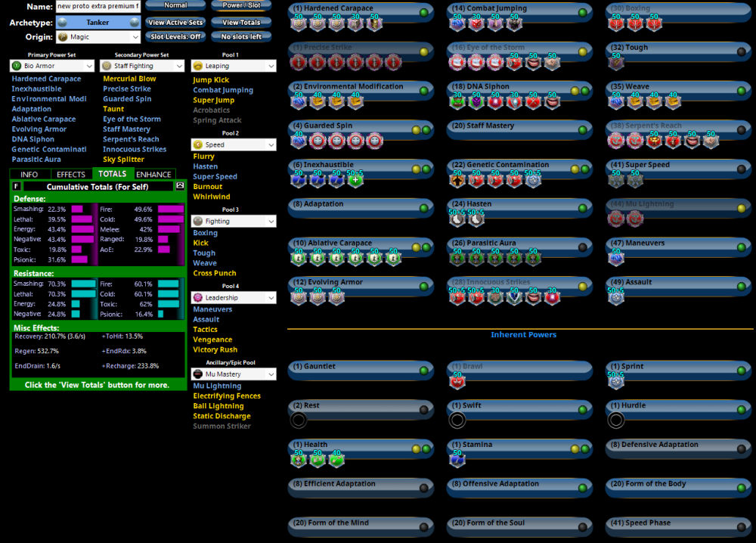
Task: Switch to the EFFECTS tab
Action: point(71,174)
